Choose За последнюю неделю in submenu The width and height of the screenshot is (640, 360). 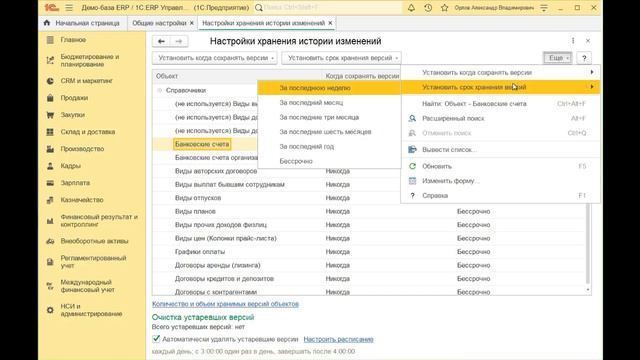pyautogui.click(x=329, y=88)
